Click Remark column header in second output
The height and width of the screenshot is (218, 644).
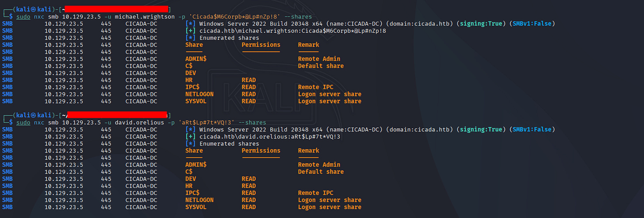coord(308,151)
